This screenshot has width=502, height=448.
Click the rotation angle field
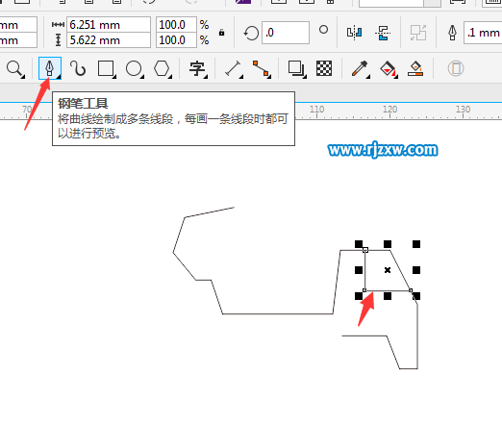(286, 33)
